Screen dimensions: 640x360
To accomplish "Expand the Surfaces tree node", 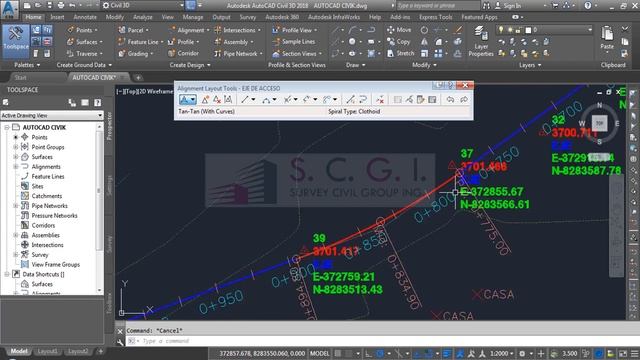I will click(x=16, y=157).
